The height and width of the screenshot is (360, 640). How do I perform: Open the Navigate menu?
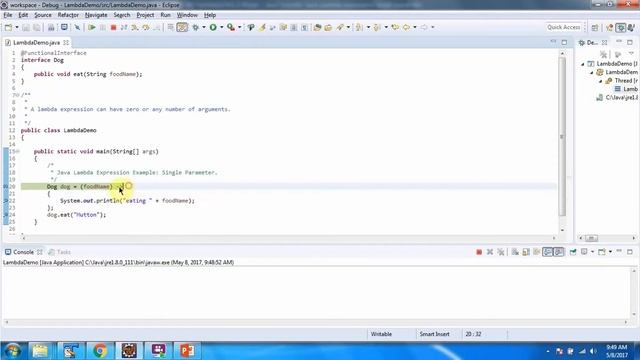point(96,15)
